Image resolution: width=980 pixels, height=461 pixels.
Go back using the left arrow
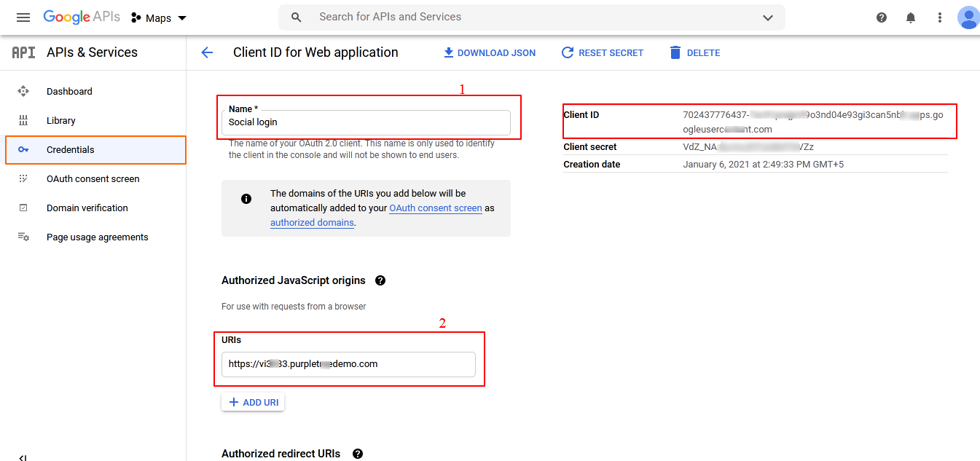[207, 52]
